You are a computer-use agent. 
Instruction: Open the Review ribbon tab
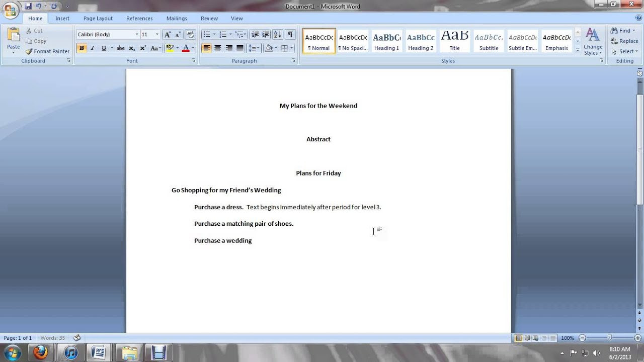click(209, 18)
